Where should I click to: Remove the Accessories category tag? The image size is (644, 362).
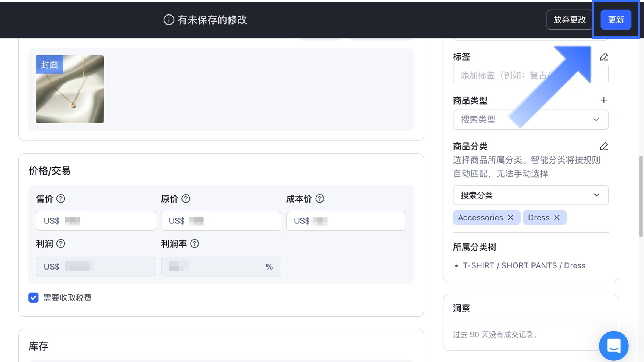[x=511, y=218]
